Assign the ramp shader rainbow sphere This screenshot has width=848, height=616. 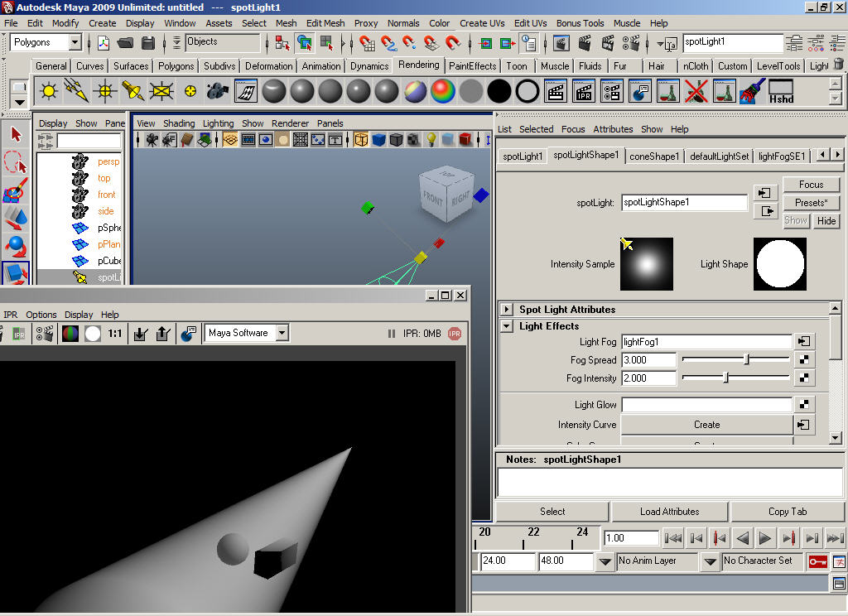443,91
